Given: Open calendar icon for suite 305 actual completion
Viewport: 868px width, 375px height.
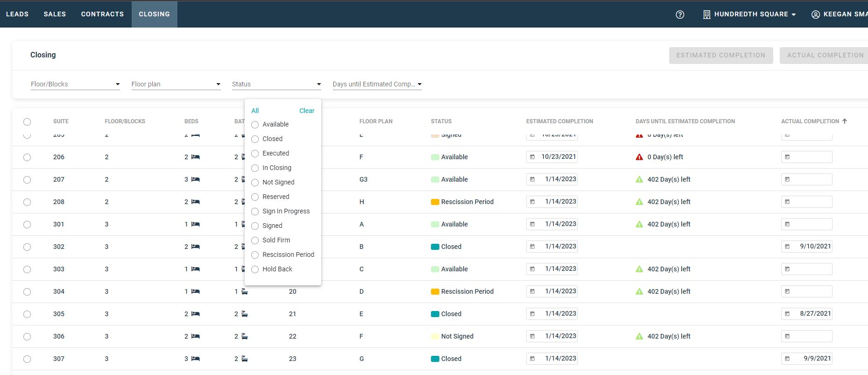Looking at the screenshot, I should click(787, 314).
